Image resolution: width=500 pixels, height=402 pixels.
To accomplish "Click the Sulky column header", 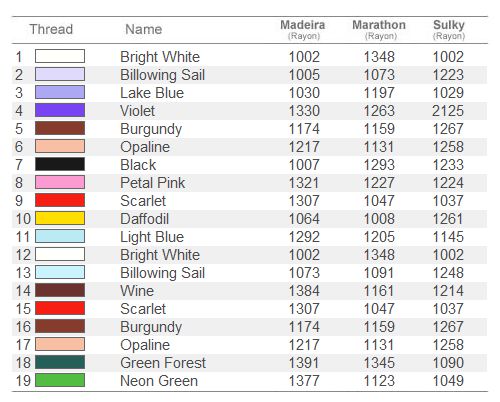I will [x=449, y=29].
